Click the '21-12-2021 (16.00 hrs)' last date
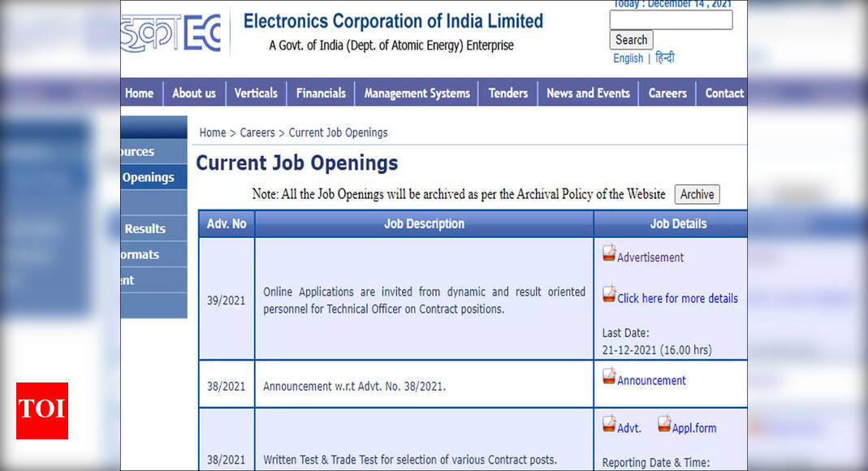868x471 pixels. coord(657,350)
